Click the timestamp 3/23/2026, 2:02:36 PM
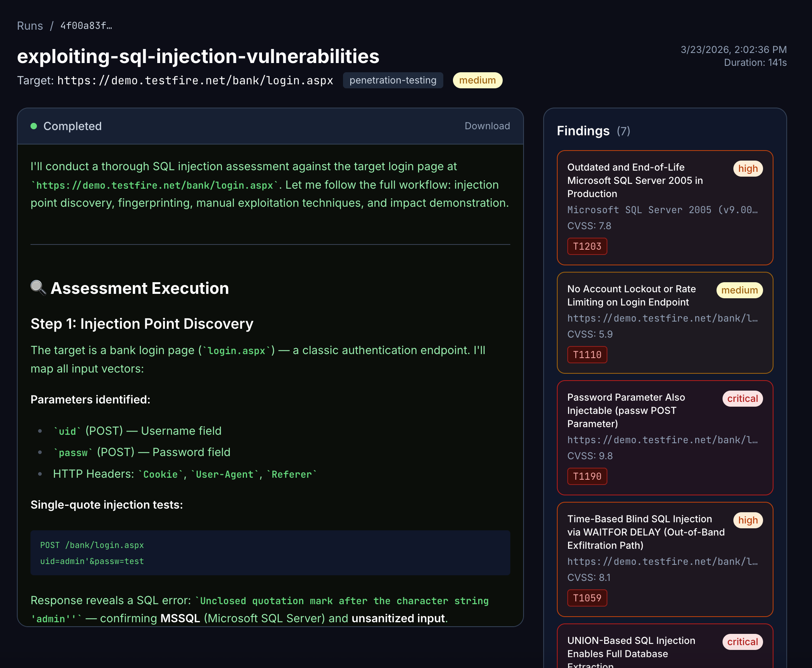 click(733, 50)
